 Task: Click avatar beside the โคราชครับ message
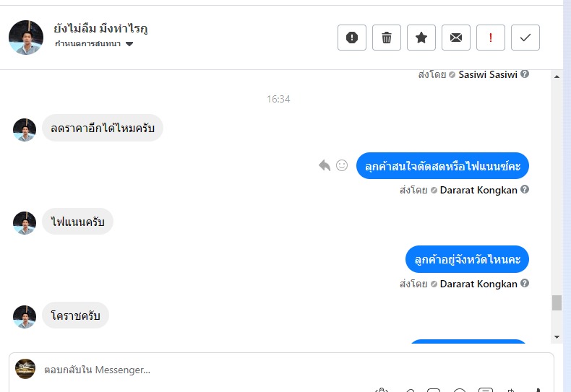click(25, 316)
